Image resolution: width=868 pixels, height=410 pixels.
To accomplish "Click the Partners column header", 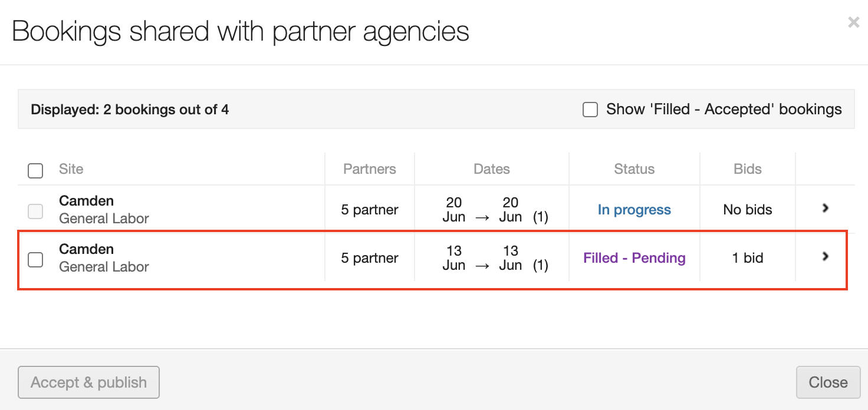I will 370,169.
